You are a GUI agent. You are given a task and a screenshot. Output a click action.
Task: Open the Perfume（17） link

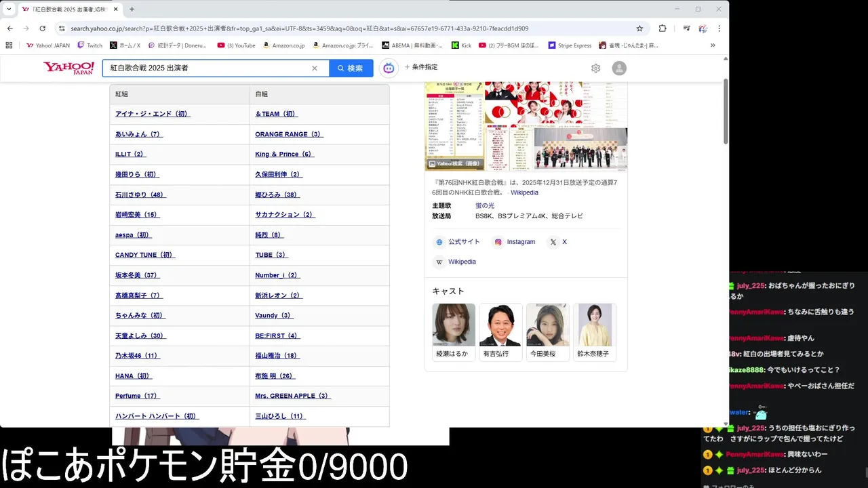click(138, 396)
